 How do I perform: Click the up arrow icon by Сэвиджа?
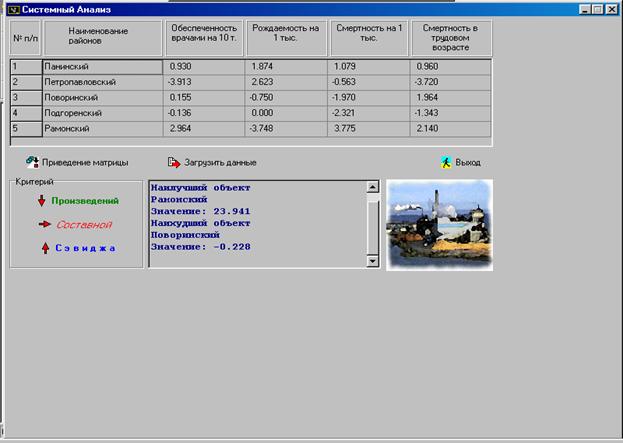[x=44, y=247]
